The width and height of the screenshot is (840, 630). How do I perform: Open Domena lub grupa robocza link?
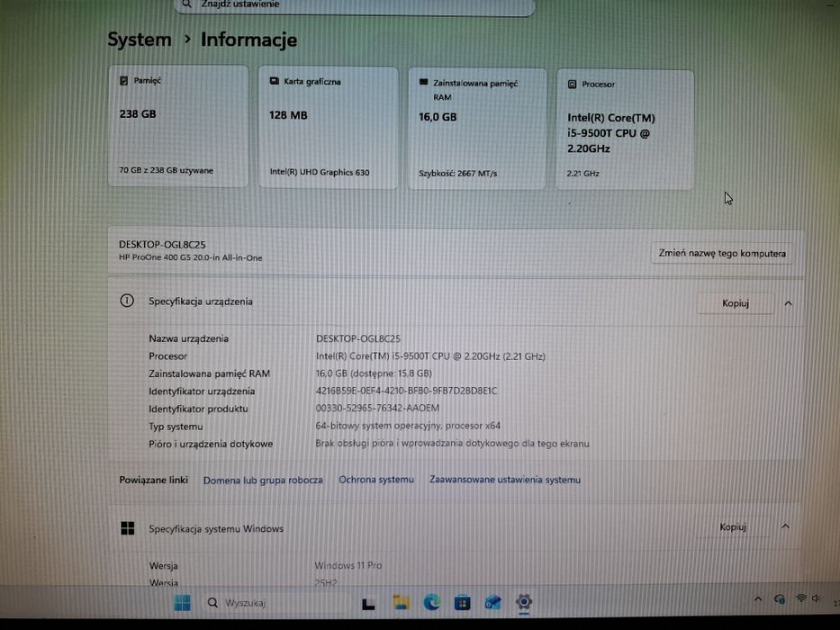[263, 480]
